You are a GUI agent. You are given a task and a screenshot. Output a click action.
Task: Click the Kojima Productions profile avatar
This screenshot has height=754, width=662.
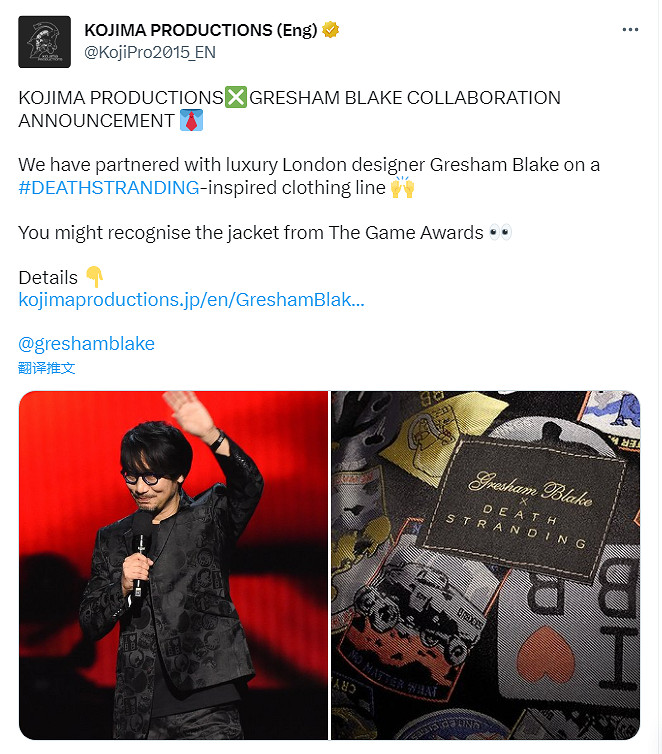pyautogui.click(x=44, y=42)
